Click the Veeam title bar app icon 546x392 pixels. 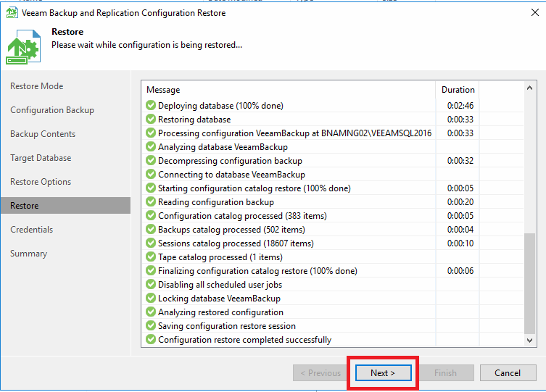click(12, 13)
